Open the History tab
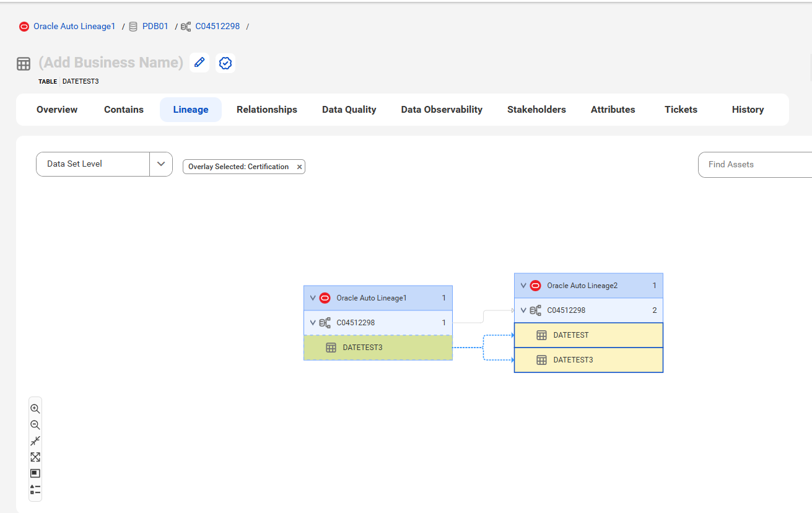 [x=748, y=110]
